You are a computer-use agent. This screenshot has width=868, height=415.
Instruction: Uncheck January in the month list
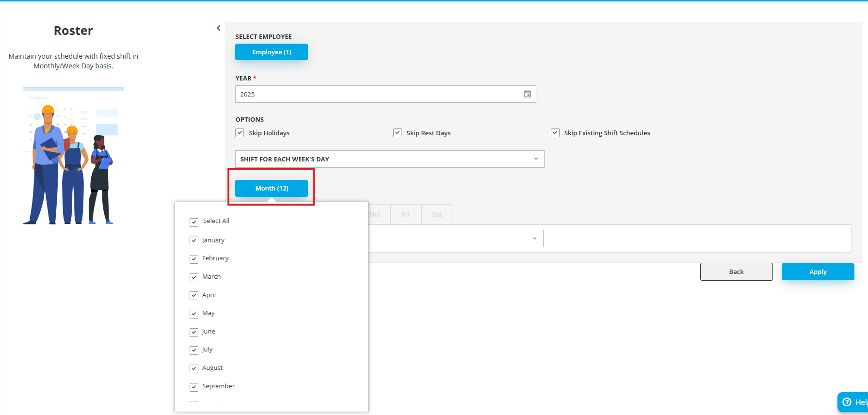pos(194,240)
